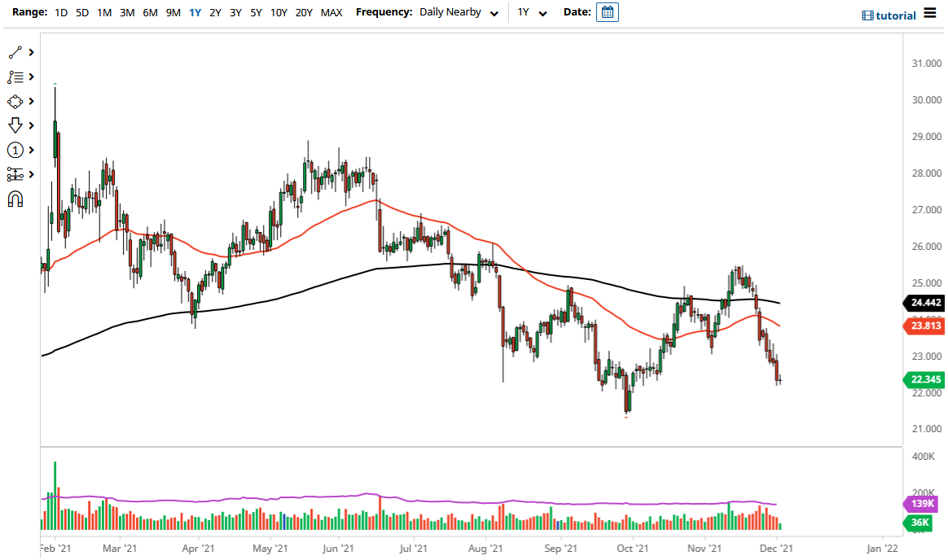Set range to 9M

173,12
